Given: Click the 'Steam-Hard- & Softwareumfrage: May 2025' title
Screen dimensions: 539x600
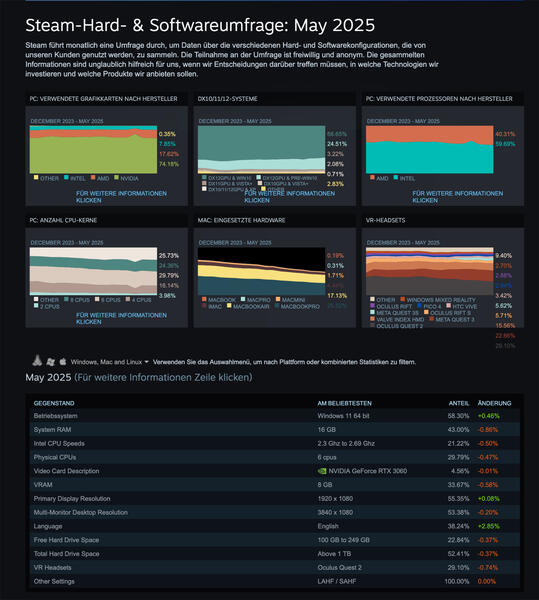Looking at the screenshot, I should tap(200, 26).
